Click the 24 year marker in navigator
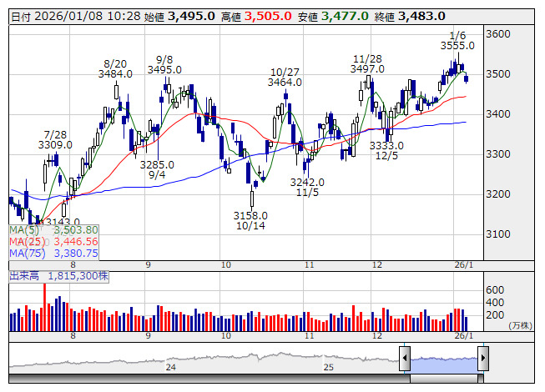 (x=170, y=367)
